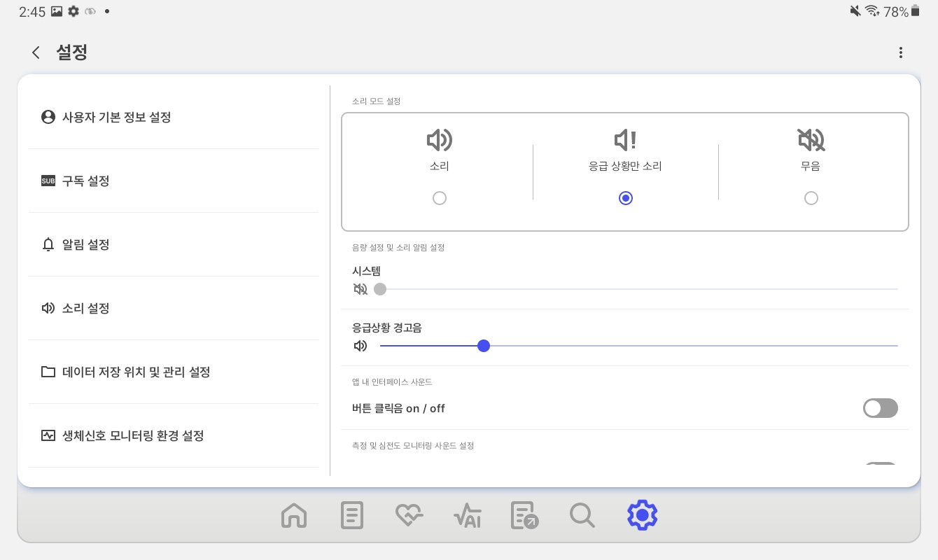The image size is (938, 560).
Task: Click the 설정 page title
Action: click(x=71, y=52)
